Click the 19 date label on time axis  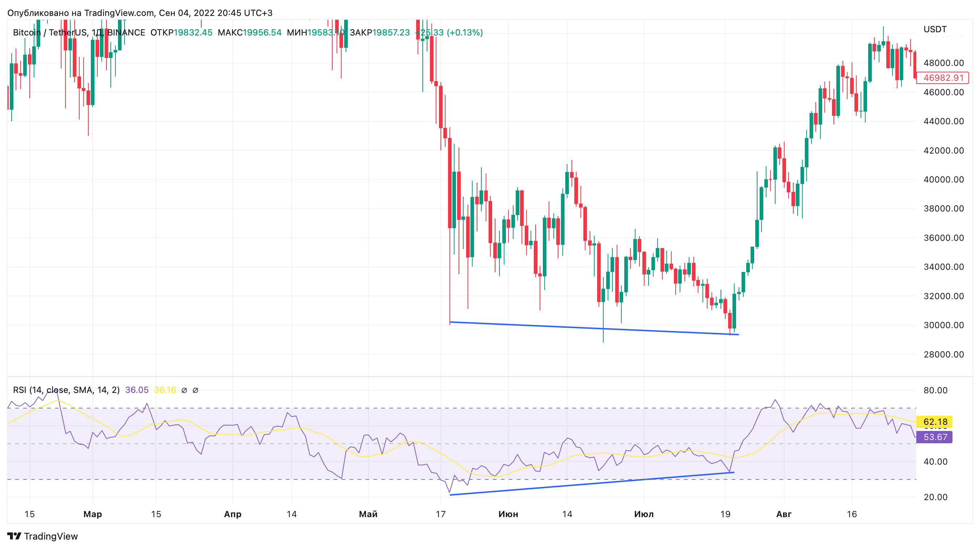(x=725, y=514)
